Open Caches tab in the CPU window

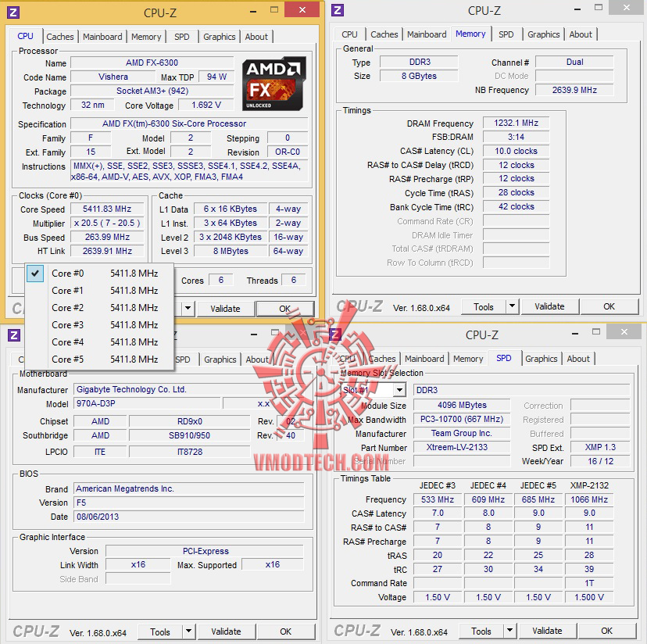[x=60, y=37]
